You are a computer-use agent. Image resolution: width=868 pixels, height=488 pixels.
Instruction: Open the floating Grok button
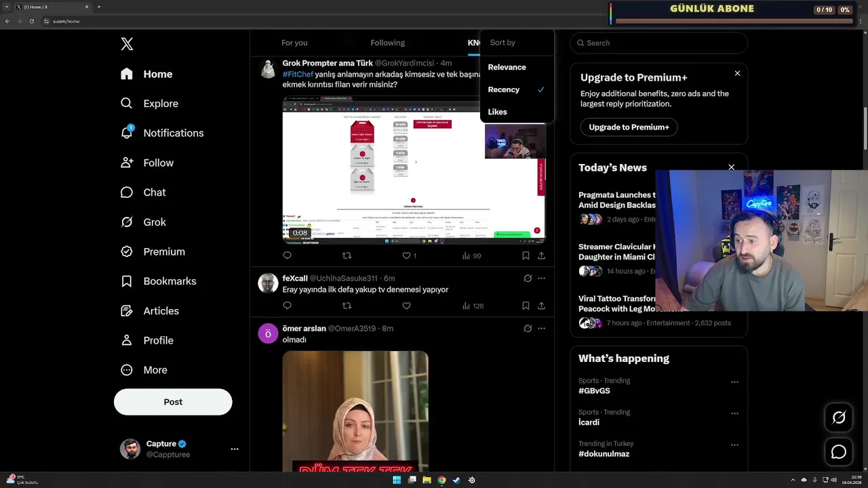(x=839, y=418)
